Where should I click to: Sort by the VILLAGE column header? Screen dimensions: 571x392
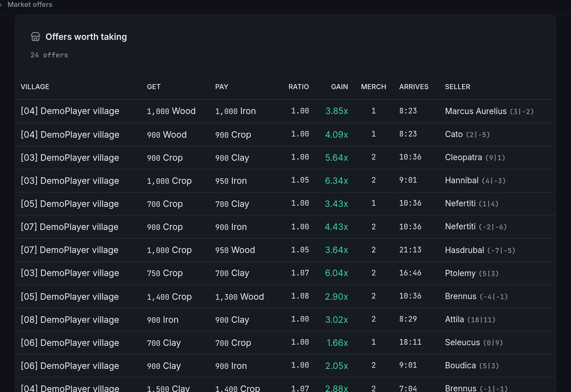35,87
